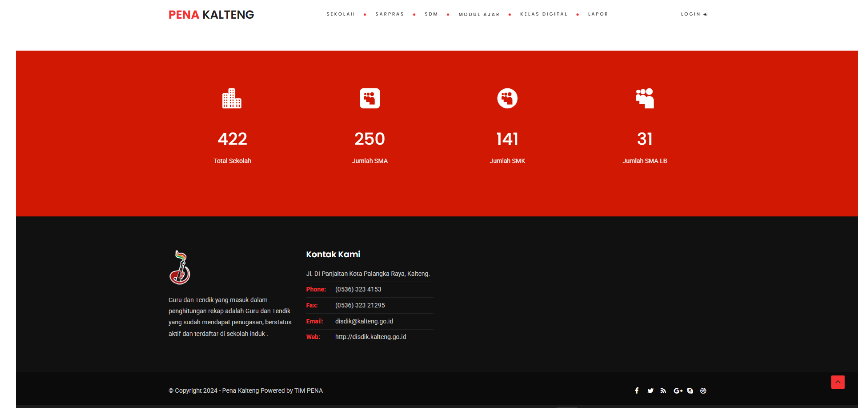The height and width of the screenshot is (408, 868).
Task: Click the people icon above Jumlah SMA LB
Action: pos(645,98)
